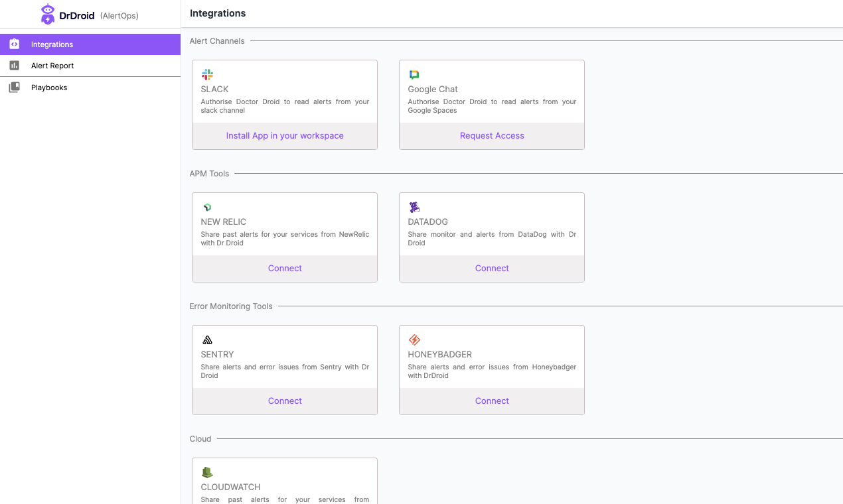This screenshot has width=843, height=504.
Task: Go to Playbooks in sidebar
Action: coord(90,88)
